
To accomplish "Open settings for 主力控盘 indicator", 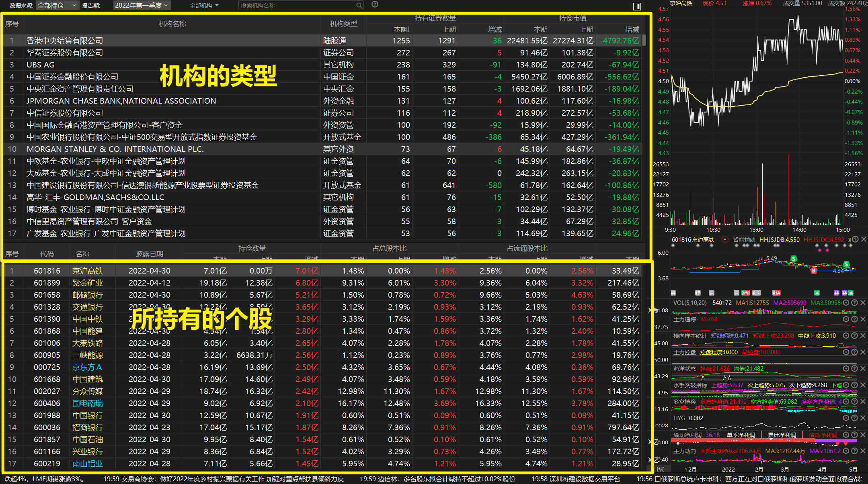I will pyautogui.click(x=846, y=352).
